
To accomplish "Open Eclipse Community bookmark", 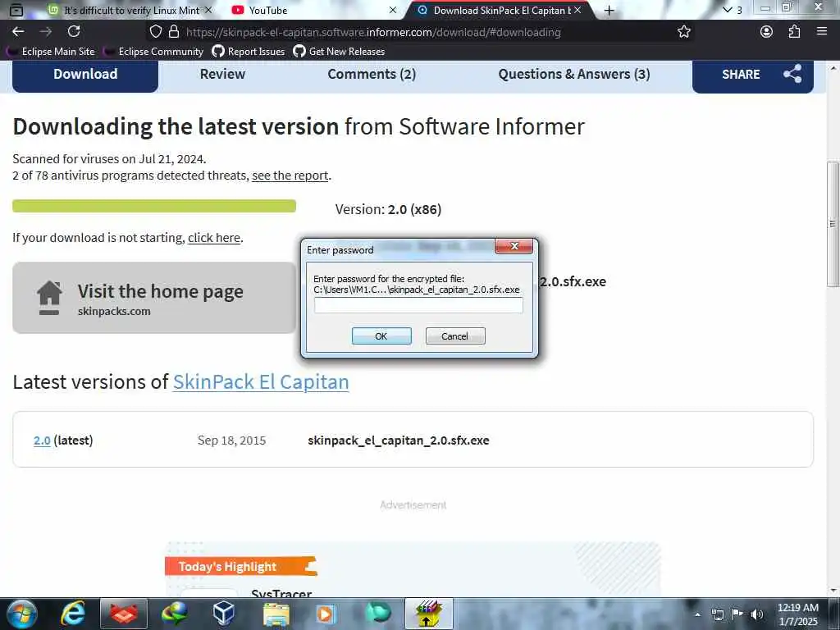I will (x=155, y=52).
